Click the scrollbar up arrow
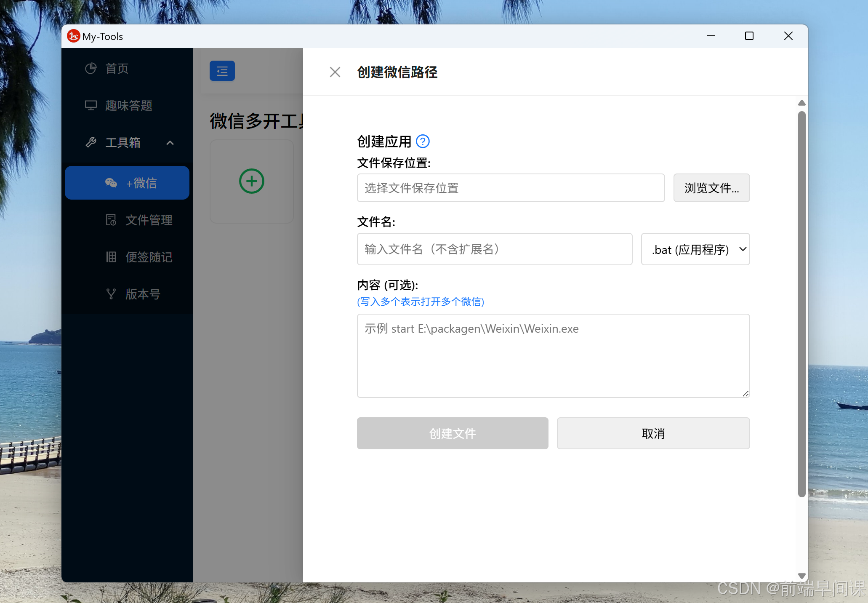 [802, 103]
